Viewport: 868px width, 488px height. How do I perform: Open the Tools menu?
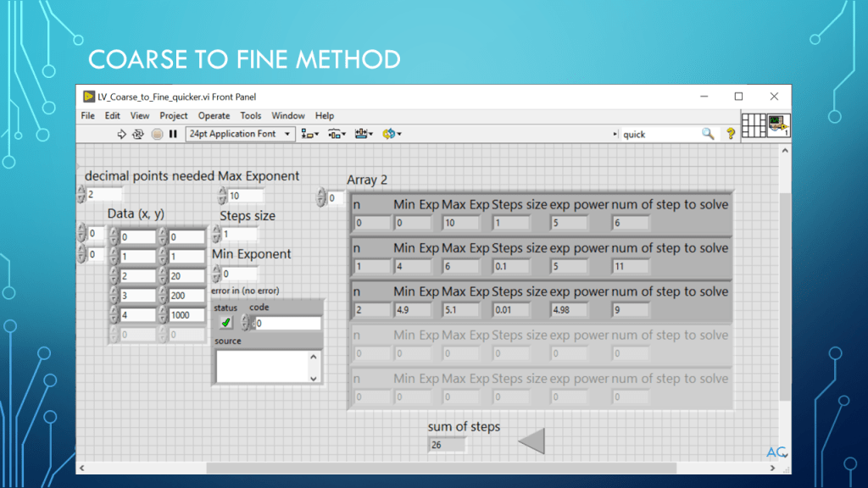[x=251, y=116]
